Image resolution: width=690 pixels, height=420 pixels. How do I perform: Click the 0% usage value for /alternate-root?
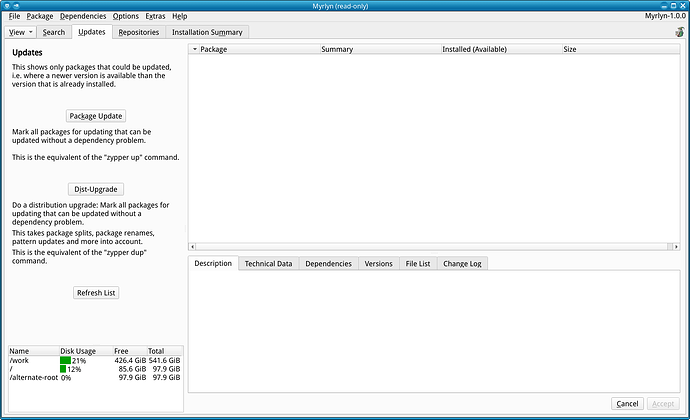66,378
